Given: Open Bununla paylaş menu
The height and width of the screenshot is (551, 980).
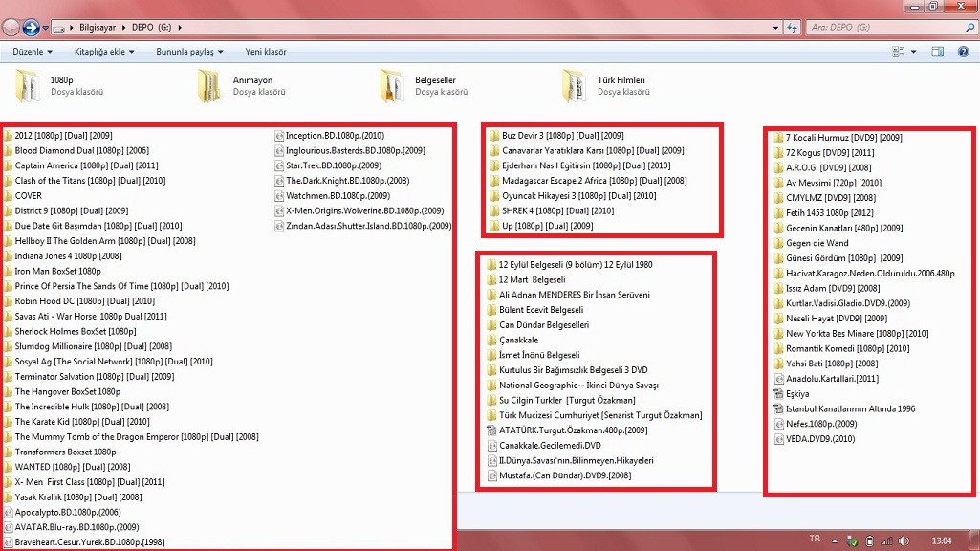Looking at the screenshot, I should pos(189,52).
